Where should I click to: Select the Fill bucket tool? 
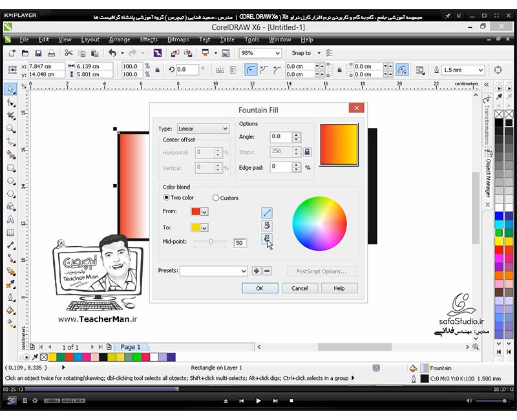[11, 310]
